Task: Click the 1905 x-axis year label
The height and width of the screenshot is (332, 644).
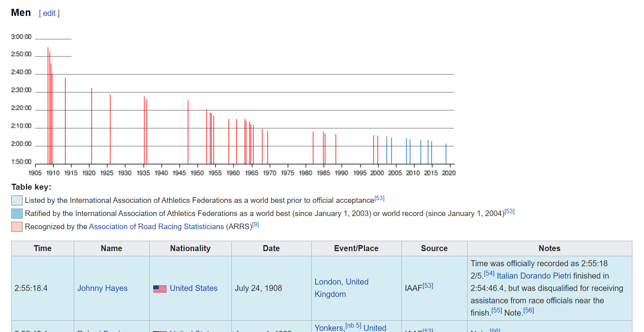Action: tap(35, 173)
